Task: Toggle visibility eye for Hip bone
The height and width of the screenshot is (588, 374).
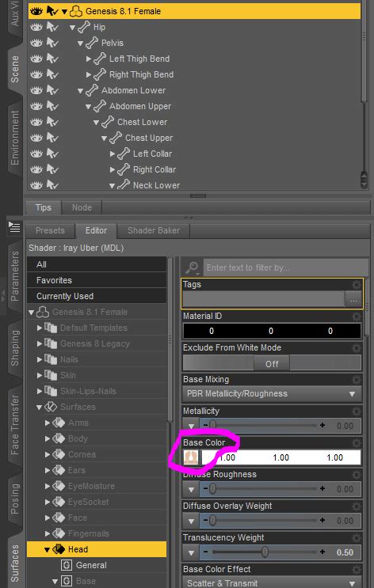Action: point(36,27)
